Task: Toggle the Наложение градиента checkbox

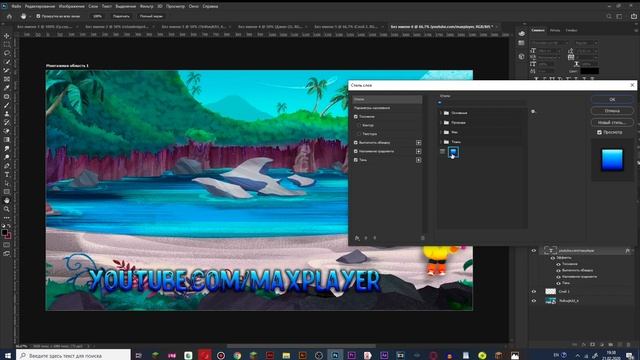Action: click(x=356, y=151)
